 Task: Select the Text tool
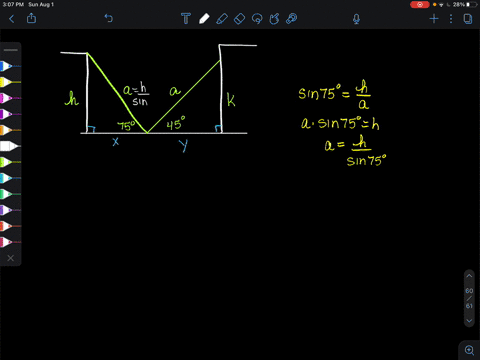pyautogui.click(x=186, y=18)
